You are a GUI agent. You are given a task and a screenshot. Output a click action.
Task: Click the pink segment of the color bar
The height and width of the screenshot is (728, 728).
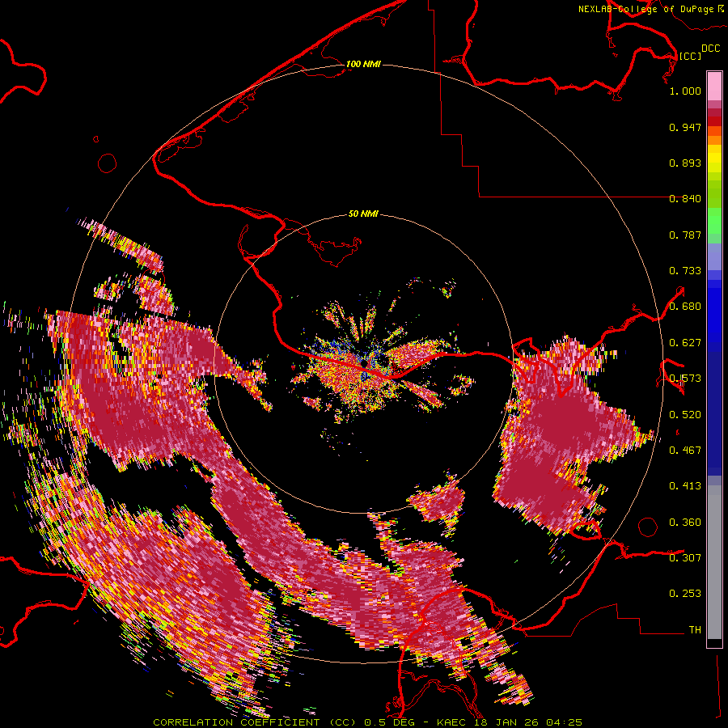(x=714, y=87)
